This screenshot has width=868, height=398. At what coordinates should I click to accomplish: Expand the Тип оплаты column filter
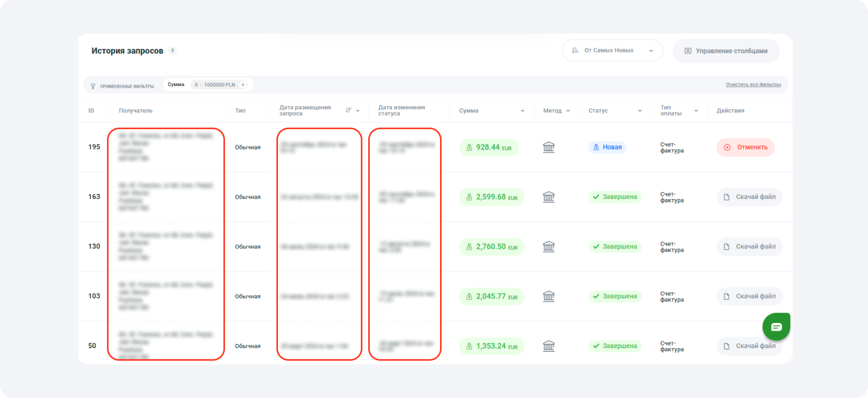coord(696,111)
